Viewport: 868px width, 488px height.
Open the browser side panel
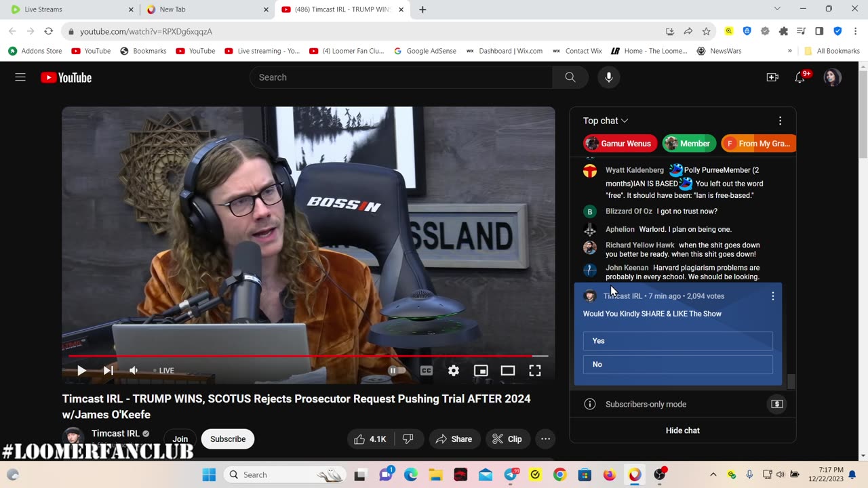[x=819, y=31]
